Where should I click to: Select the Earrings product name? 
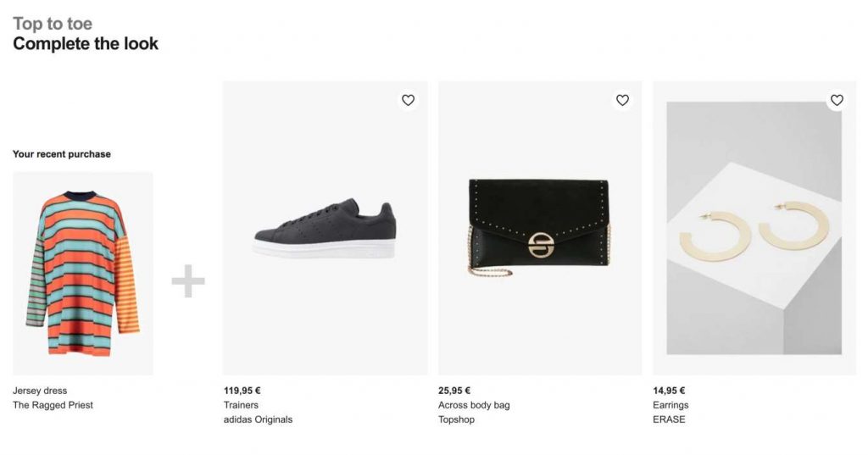point(670,405)
